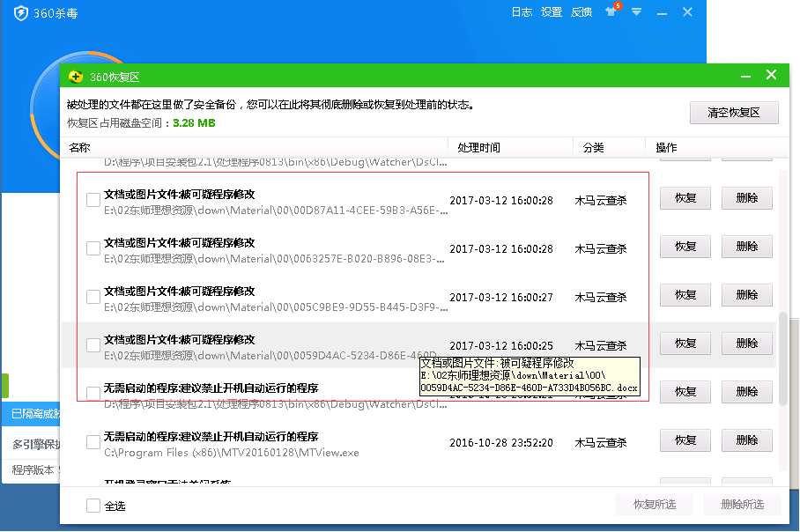Open 设置 in 360杀毒 title bar

click(x=551, y=11)
